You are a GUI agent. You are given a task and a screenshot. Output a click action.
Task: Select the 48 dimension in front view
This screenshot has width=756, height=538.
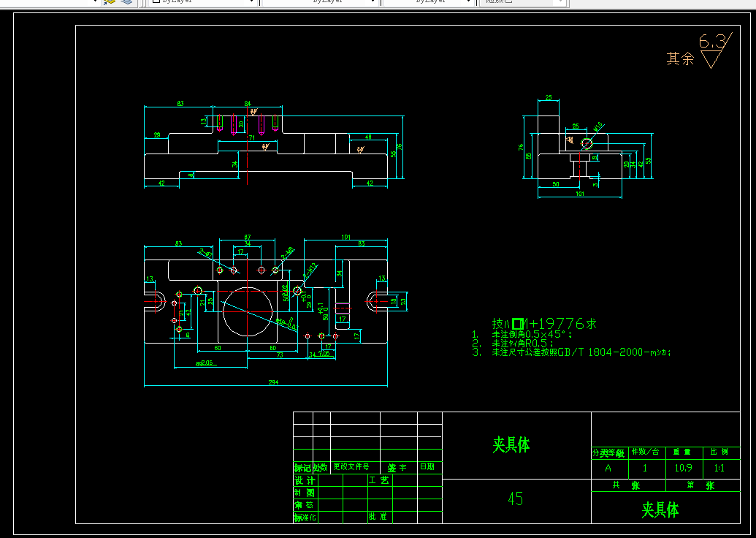368,137
